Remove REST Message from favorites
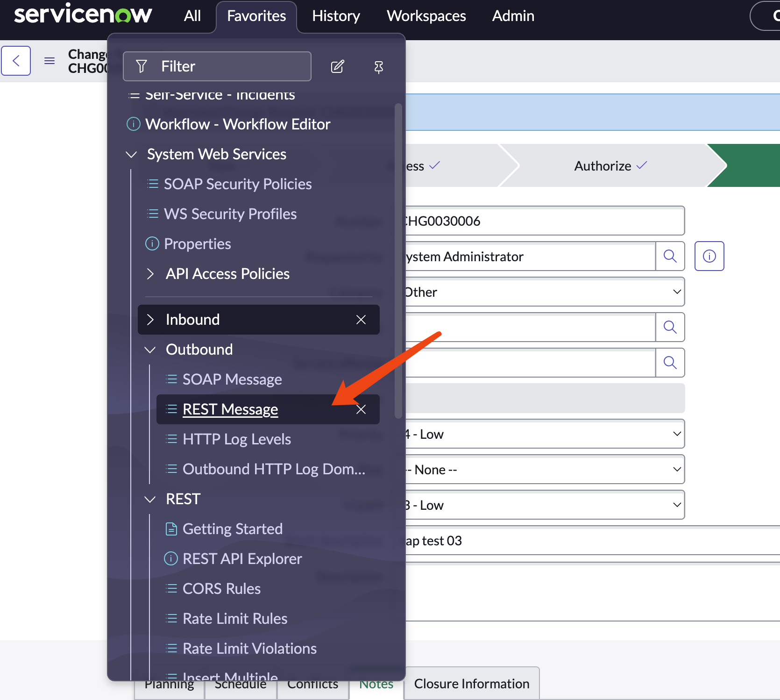Image resolution: width=780 pixels, height=700 pixels. (361, 409)
